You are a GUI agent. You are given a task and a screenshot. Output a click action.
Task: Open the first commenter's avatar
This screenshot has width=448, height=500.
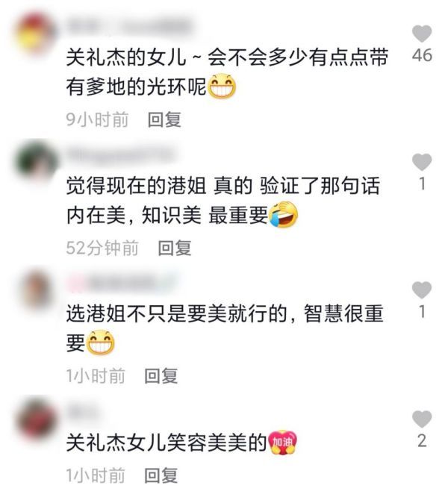36,34
